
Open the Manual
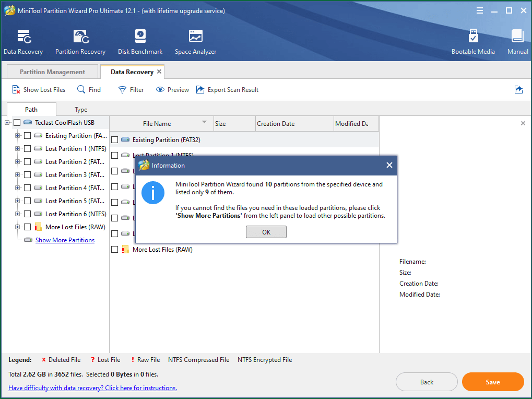[517, 42]
